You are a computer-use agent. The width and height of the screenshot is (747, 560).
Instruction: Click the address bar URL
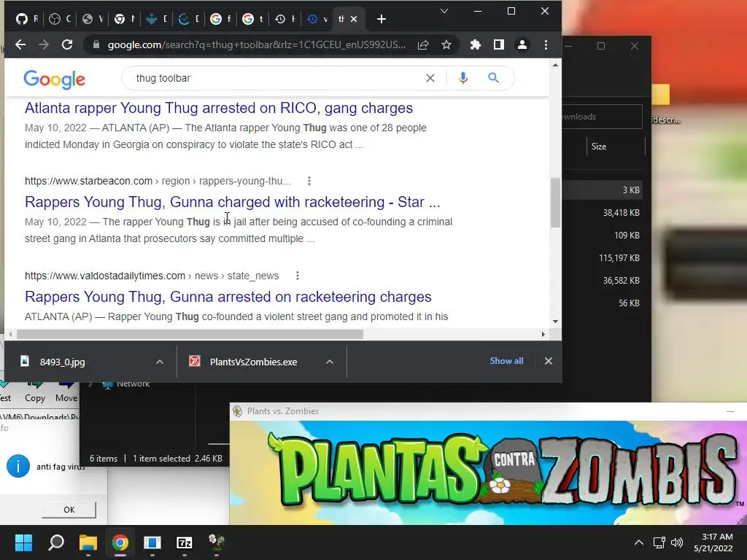256,44
